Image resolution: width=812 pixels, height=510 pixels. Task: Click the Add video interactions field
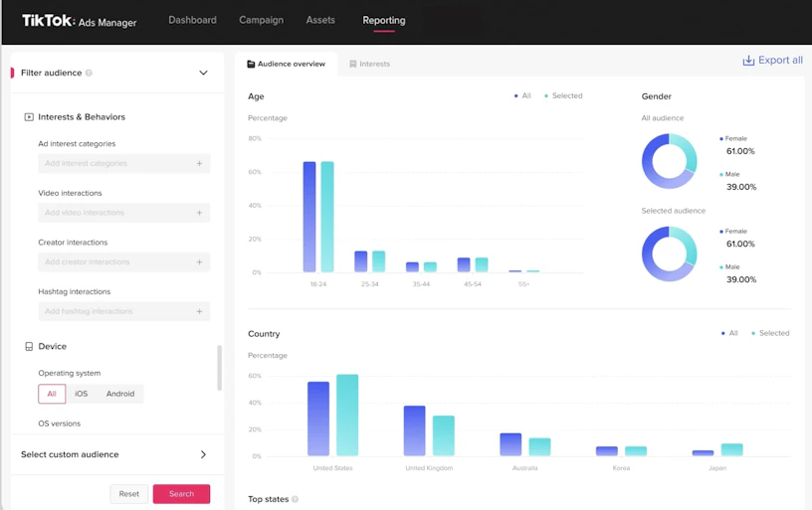[124, 213]
